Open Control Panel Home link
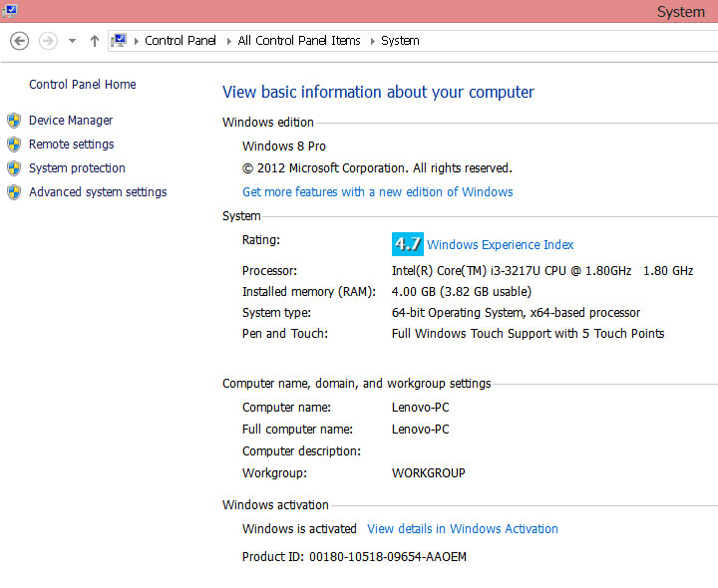Viewport: 718px width, 588px height. [x=83, y=85]
